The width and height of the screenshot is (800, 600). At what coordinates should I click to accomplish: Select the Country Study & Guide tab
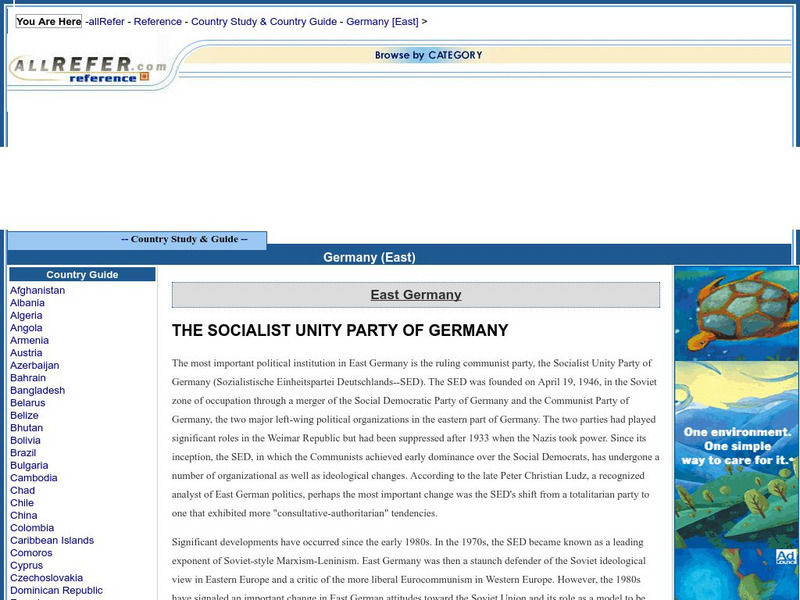click(x=137, y=239)
